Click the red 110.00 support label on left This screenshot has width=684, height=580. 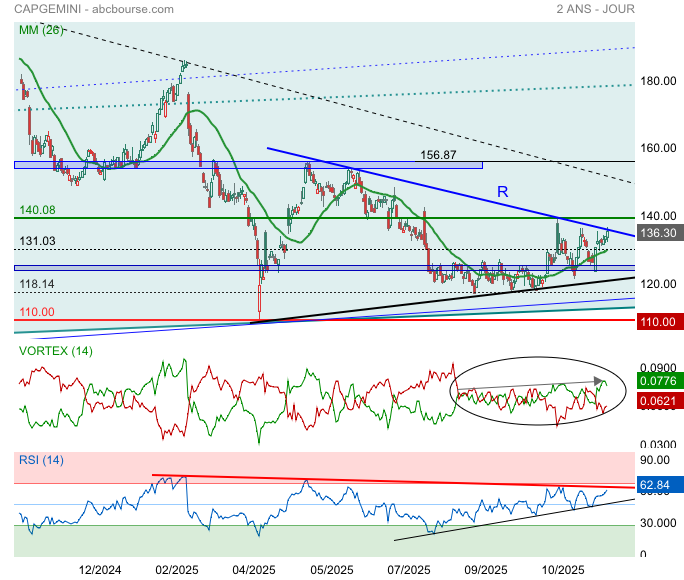37,312
